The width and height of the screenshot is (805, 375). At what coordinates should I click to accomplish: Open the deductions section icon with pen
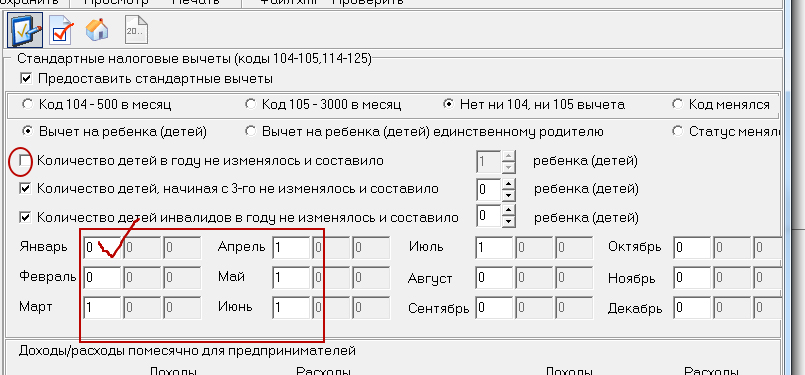click(25, 30)
